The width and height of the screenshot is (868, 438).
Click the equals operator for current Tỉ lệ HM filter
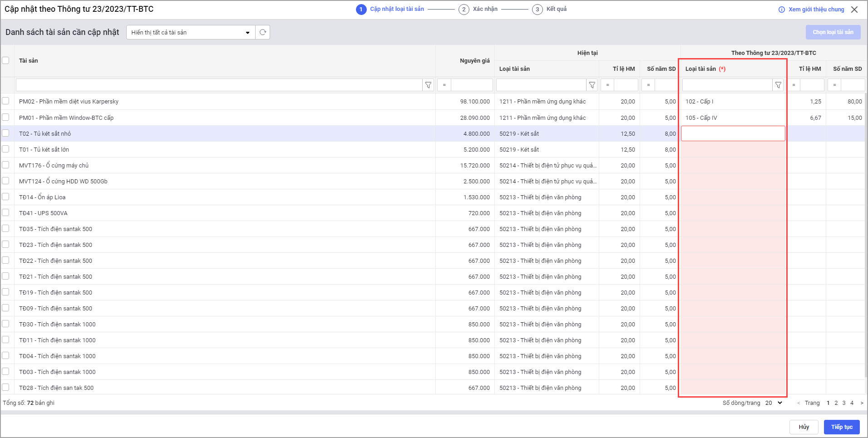pos(607,85)
